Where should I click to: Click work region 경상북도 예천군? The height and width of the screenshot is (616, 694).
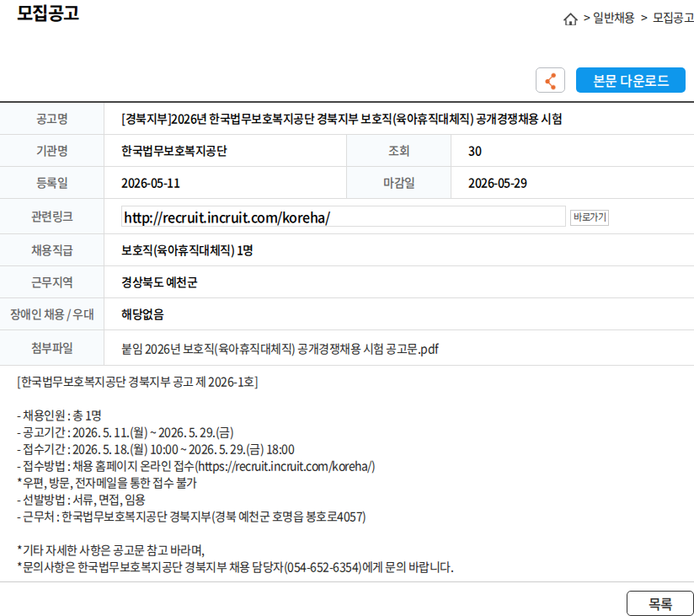(159, 282)
